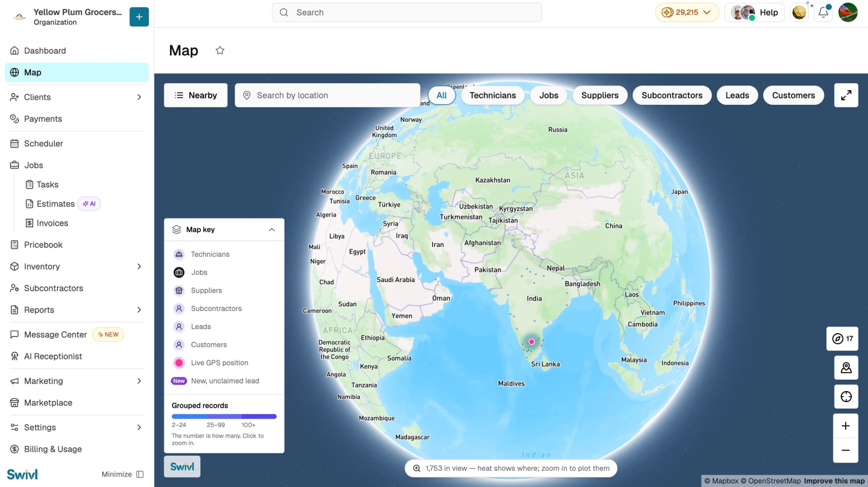Toggle the Subcontractors filter chip

[x=672, y=95]
